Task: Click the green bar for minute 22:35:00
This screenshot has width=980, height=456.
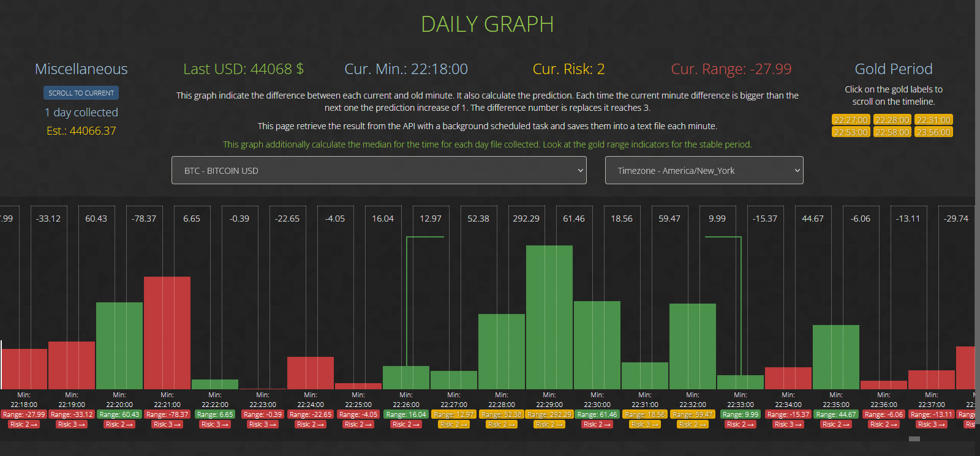Action: (836, 357)
